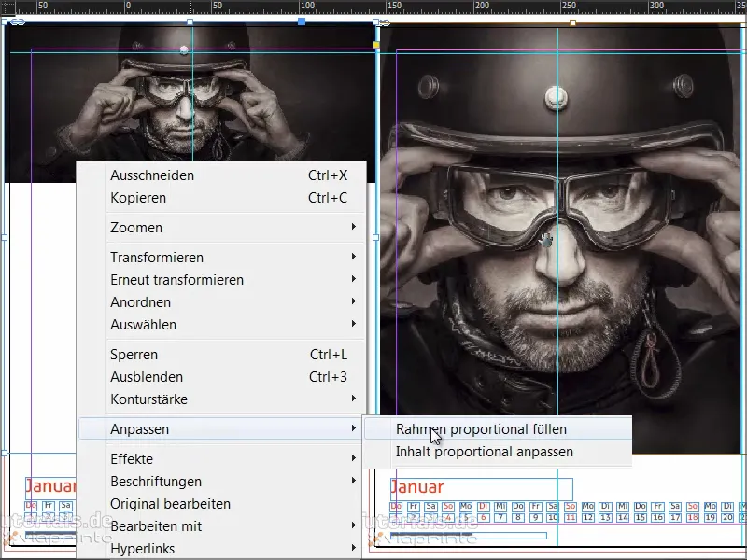The height and width of the screenshot is (560, 747).
Task: Click Original bearbeiten entry
Action: [x=170, y=504]
